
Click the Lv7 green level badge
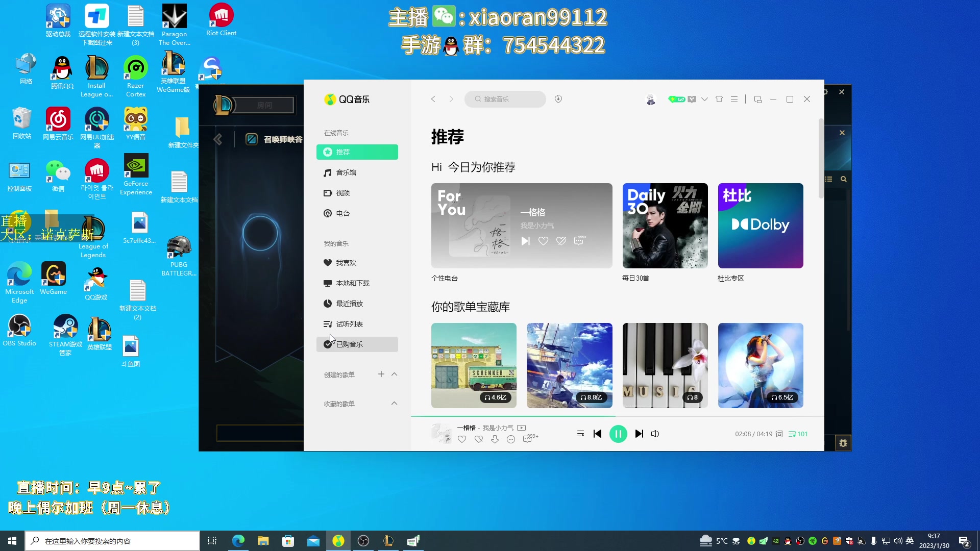click(676, 99)
